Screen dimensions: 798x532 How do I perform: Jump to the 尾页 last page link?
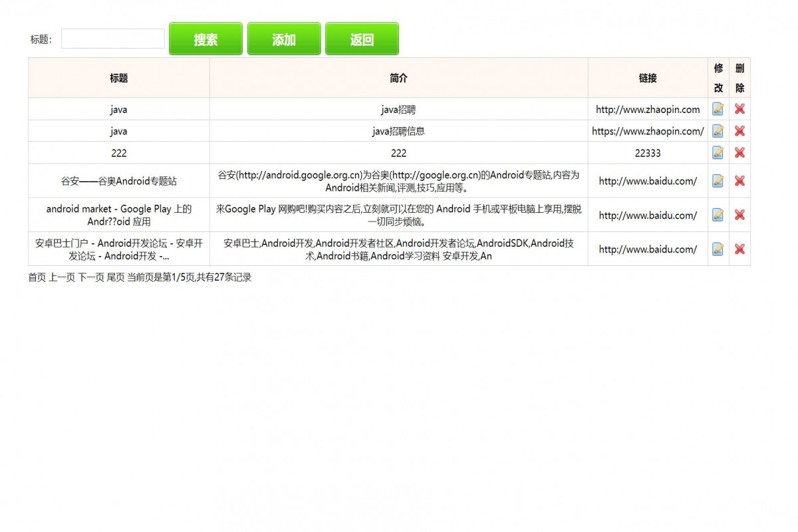tap(114, 277)
